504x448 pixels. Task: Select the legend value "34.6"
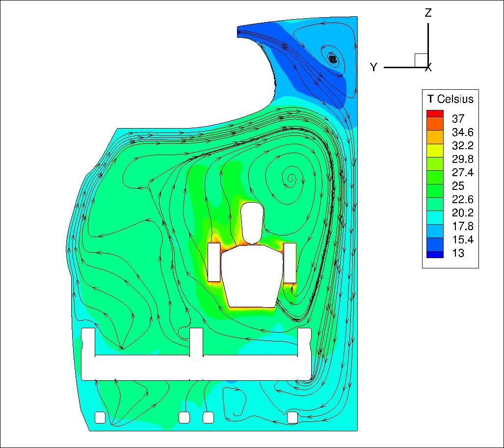(463, 132)
